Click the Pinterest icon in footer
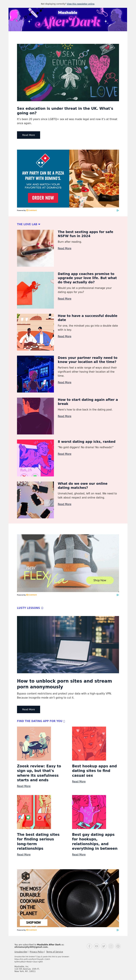The image size is (136, 980). click(118, 946)
